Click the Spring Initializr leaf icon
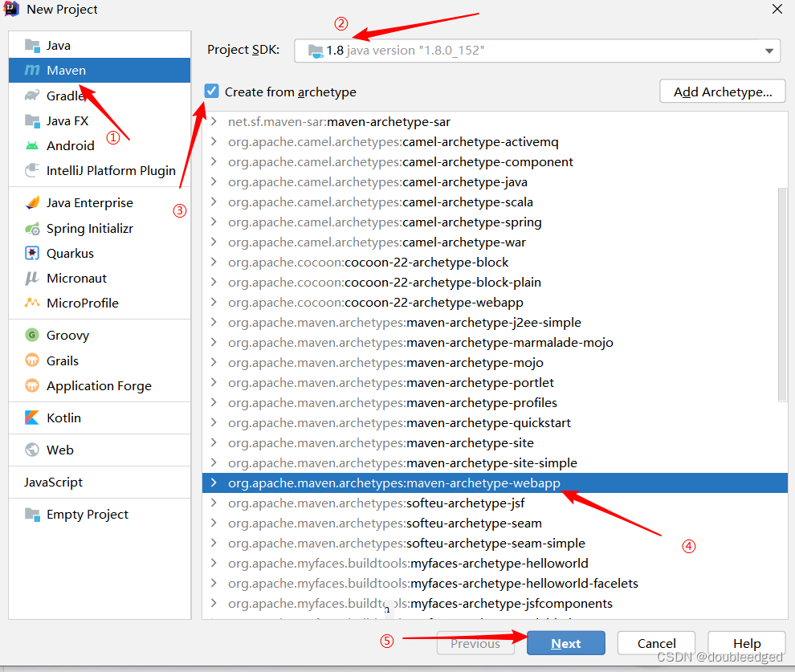The height and width of the screenshot is (672, 795). point(32,229)
